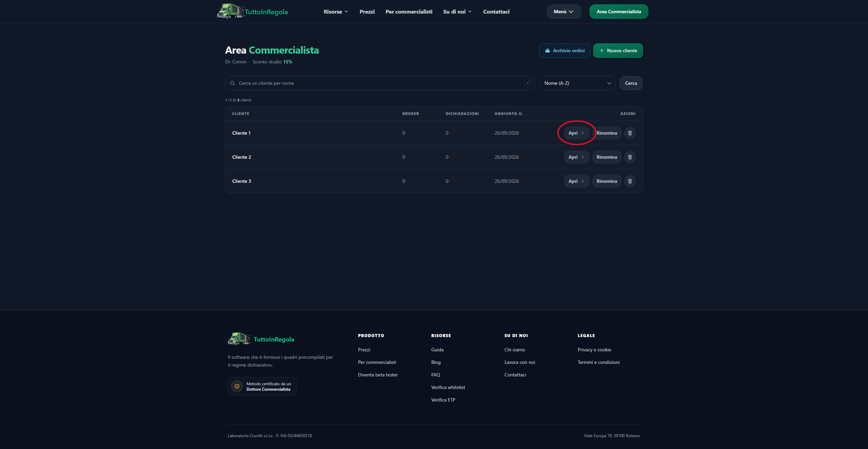
Task: Open the Guida footer link
Action: [437, 350]
